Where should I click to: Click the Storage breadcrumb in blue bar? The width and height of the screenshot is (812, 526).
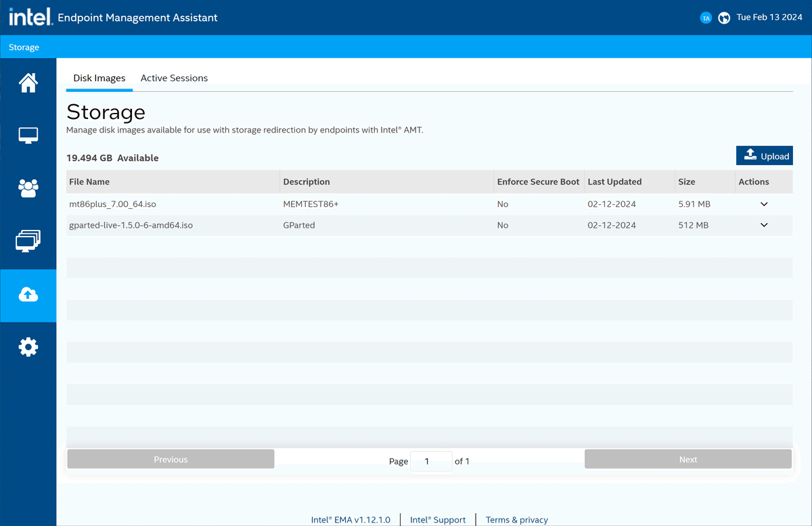pyautogui.click(x=24, y=47)
